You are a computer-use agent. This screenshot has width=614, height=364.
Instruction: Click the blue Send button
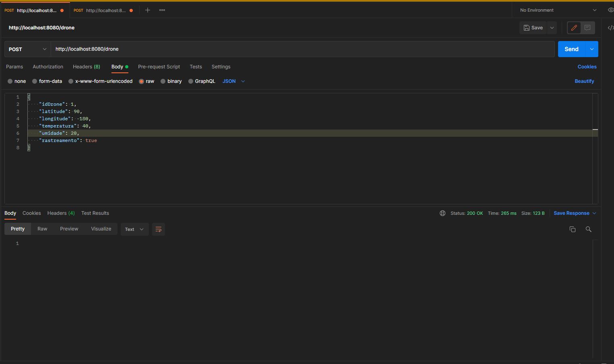(x=572, y=49)
